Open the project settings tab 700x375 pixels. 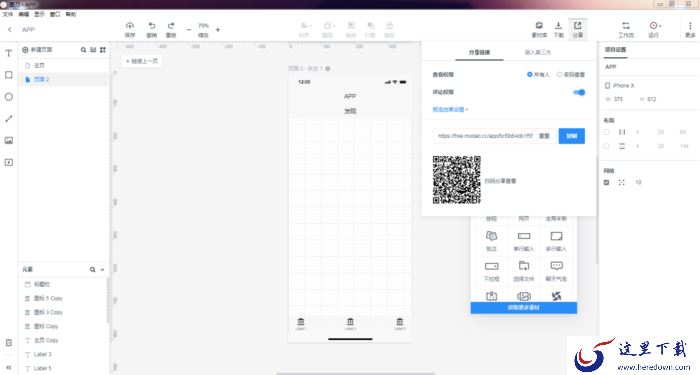coord(616,50)
